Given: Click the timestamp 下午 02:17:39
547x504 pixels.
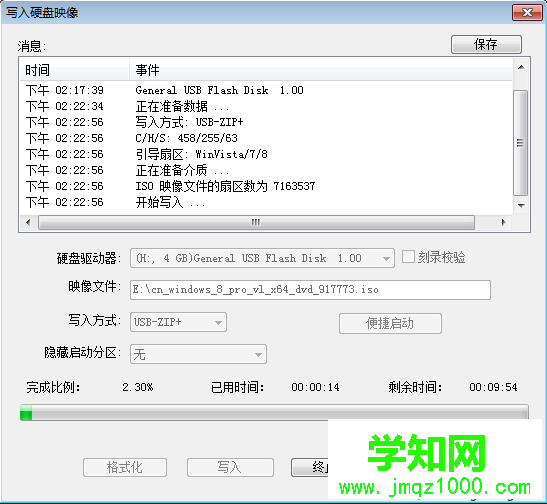Looking at the screenshot, I should 65,90.
